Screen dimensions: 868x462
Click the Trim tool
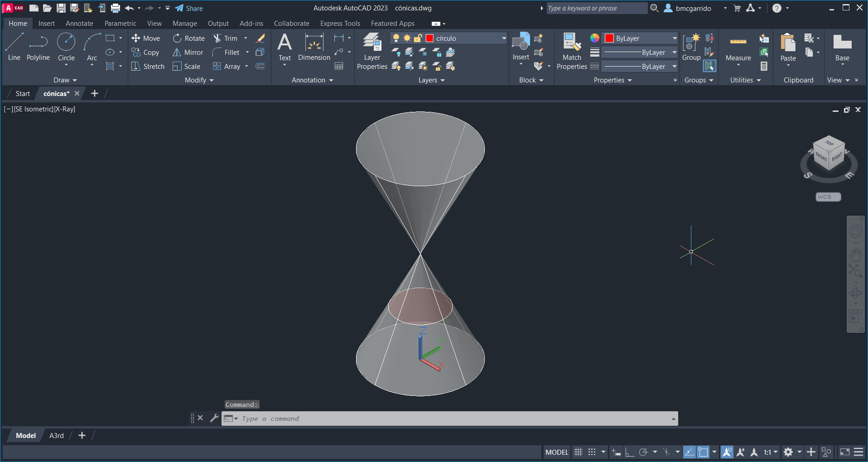[x=225, y=38]
